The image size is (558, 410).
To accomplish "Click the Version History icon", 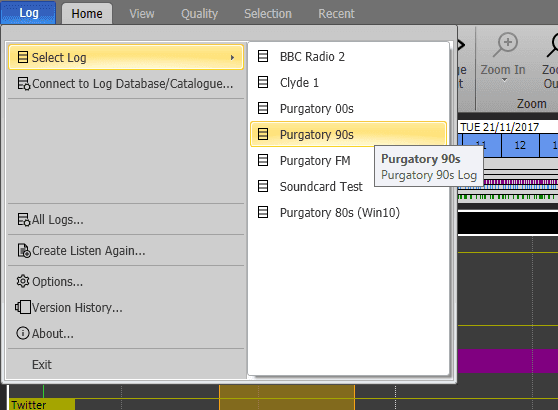I will [x=23, y=307].
